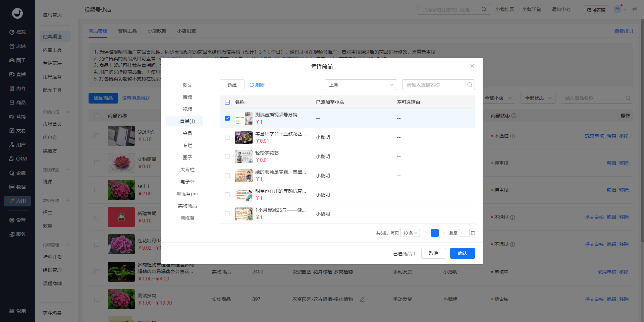Open the 设置 settings sidebar icon
The height and width of the screenshot is (322, 644).
point(12,220)
